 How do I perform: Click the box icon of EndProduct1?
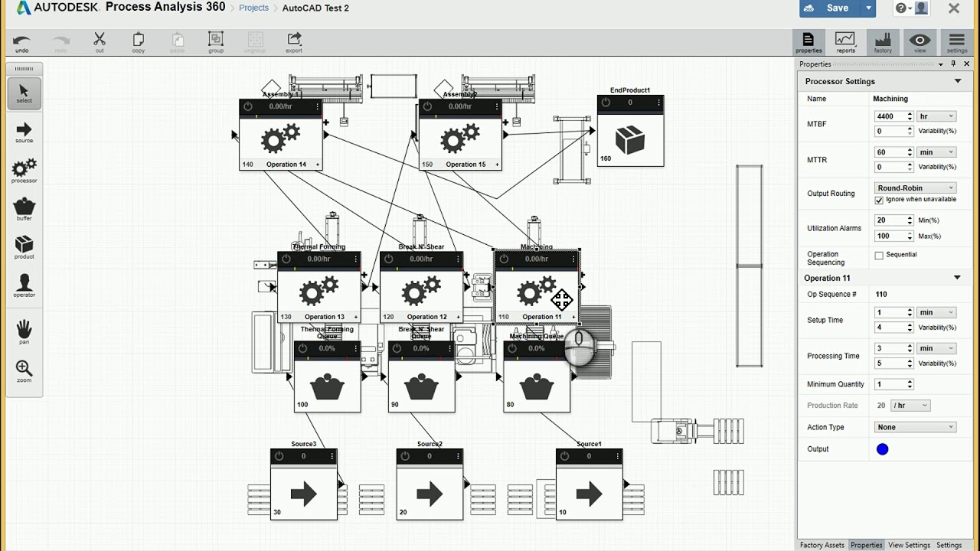click(x=630, y=141)
